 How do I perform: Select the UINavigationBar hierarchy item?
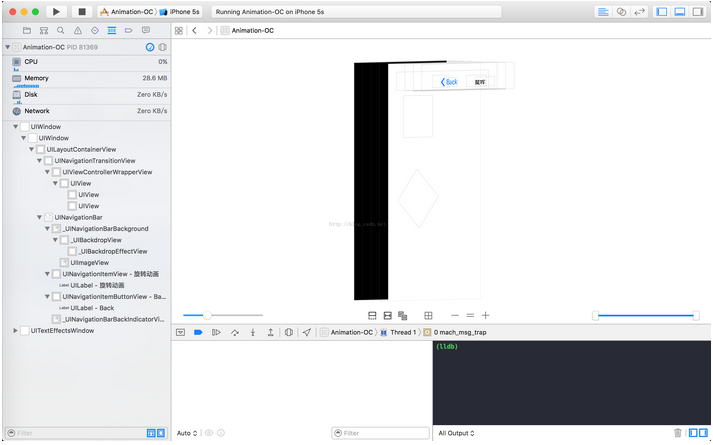(78, 217)
